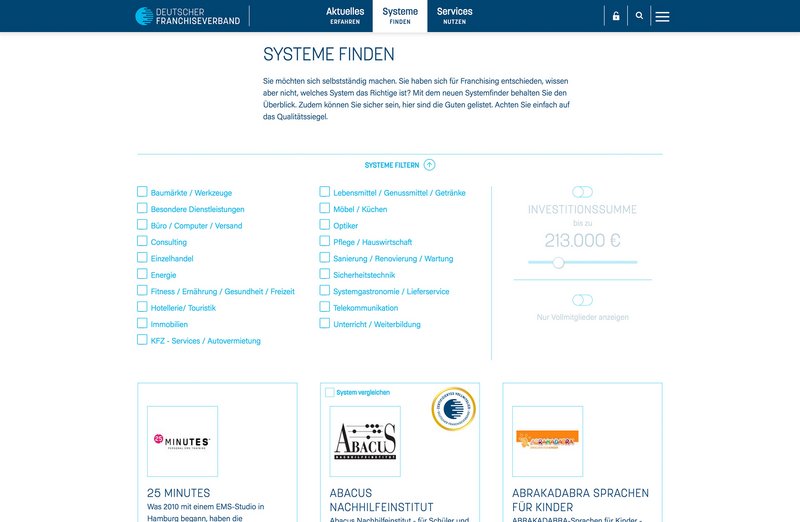The height and width of the screenshot is (522, 800).
Task: Check System vergleichen on Abacus card
Action: 330,392
